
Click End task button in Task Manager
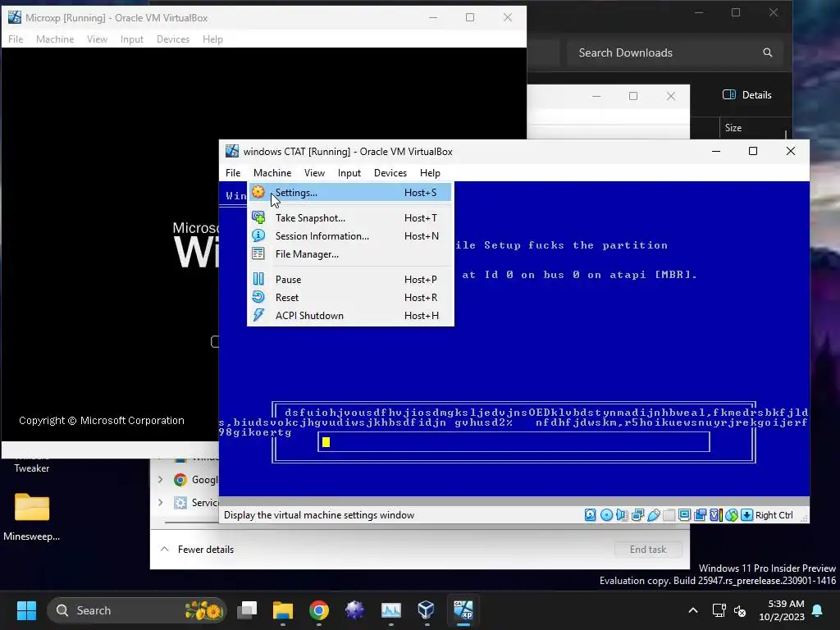(648, 550)
